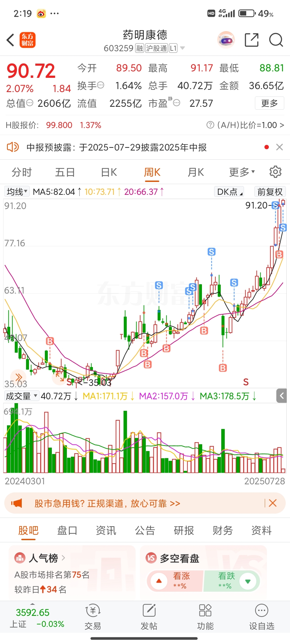Open the 均线 indicator dropdown
Image resolution: width=290 pixels, height=644 pixels.
tap(17, 192)
